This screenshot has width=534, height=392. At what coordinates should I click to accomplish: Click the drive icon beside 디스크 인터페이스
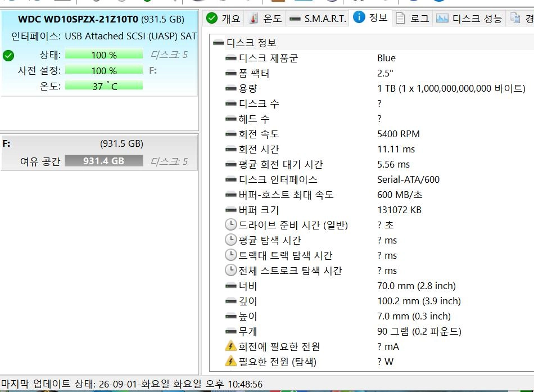[231, 179]
